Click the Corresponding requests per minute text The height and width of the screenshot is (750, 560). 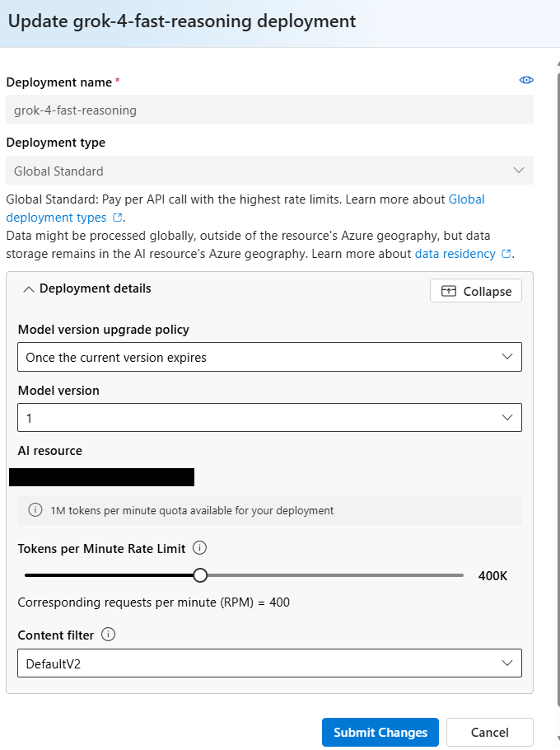(153, 602)
